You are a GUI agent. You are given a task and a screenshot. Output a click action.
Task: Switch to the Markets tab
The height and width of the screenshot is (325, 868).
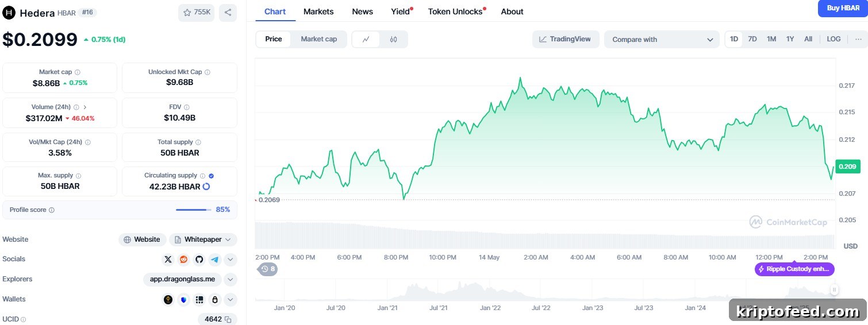318,11
